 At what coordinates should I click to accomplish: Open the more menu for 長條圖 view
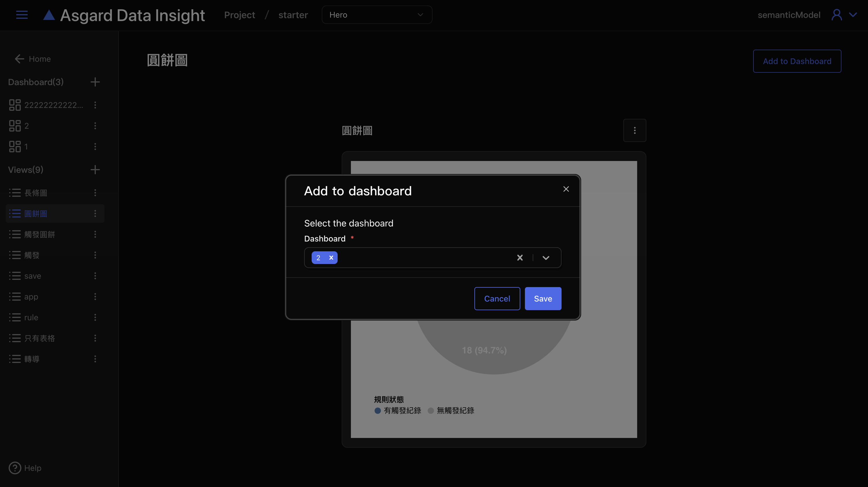pos(95,193)
